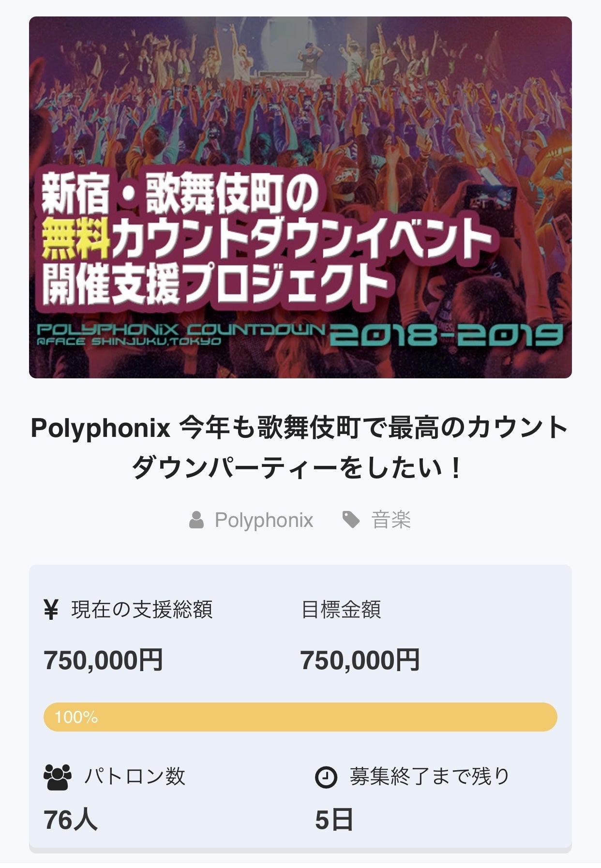This screenshot has height=868, width=601.
Task: Click the 募集終了まで残り label
Action: coord(429,777)
